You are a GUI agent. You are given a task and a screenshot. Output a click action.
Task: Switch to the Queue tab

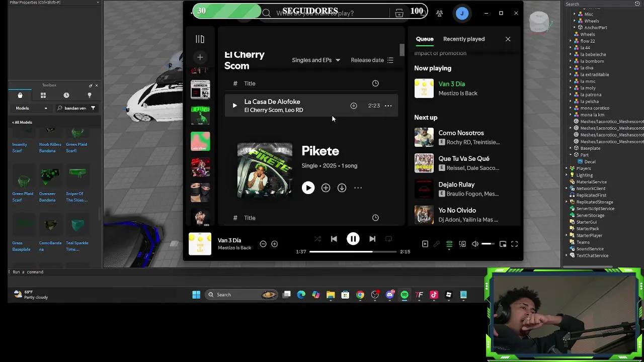click(x=425, y=39)
